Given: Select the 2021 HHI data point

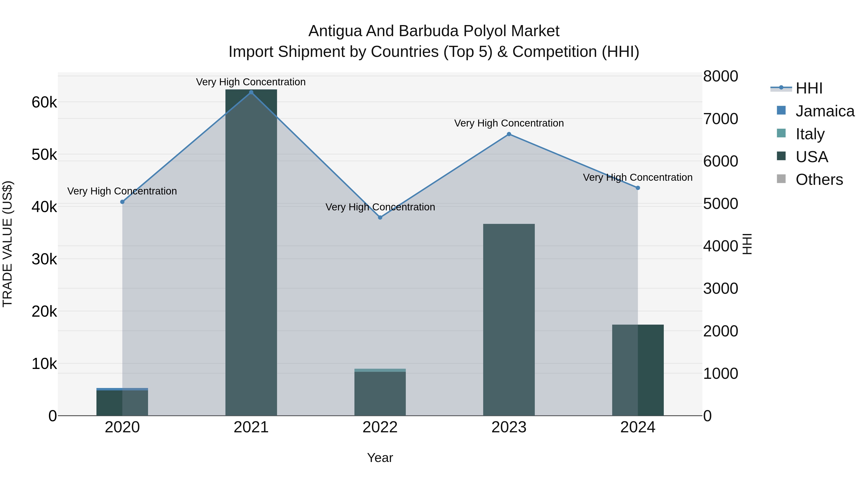Looking at the screenshot, I should tap(251, 92).
